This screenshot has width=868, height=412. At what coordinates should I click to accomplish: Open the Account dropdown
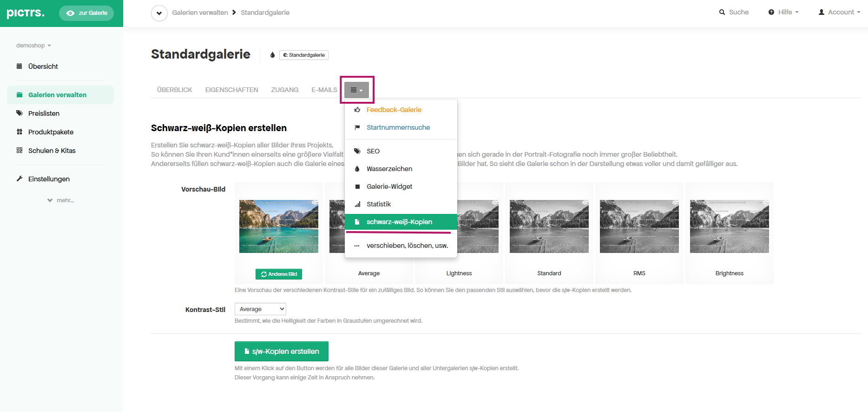pyautogui.click(x=839, y=12)
